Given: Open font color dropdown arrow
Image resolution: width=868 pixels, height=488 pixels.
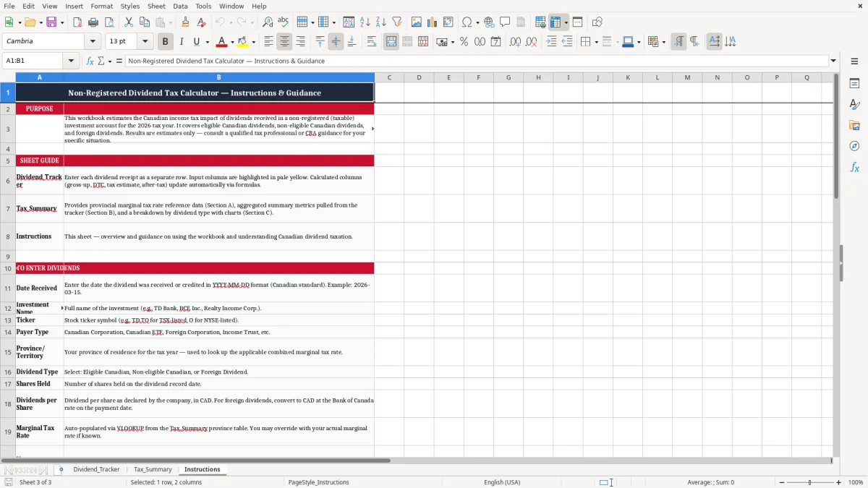Looking at the screenshot, I should (x=231, y=42).
